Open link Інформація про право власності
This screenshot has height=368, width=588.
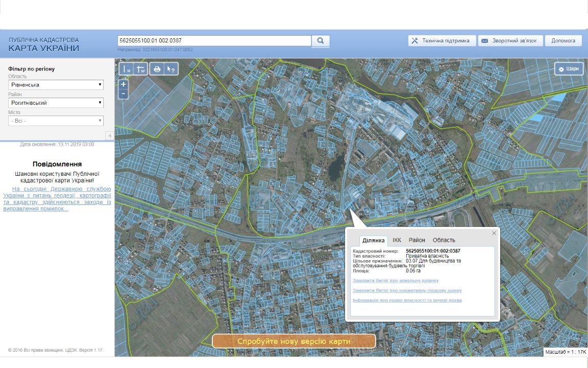point(407,300)
